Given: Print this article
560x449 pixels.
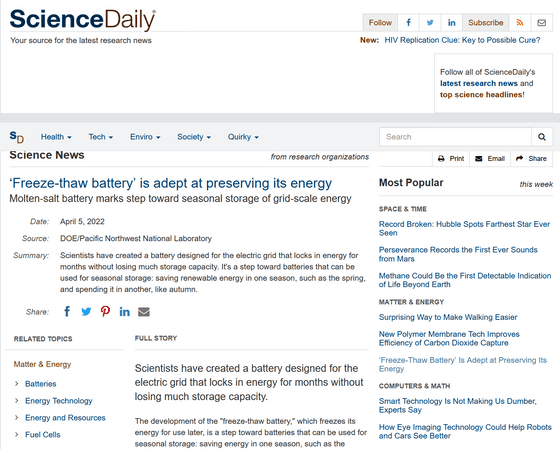Looking at the screenshot, I should (x=451, y=159).
